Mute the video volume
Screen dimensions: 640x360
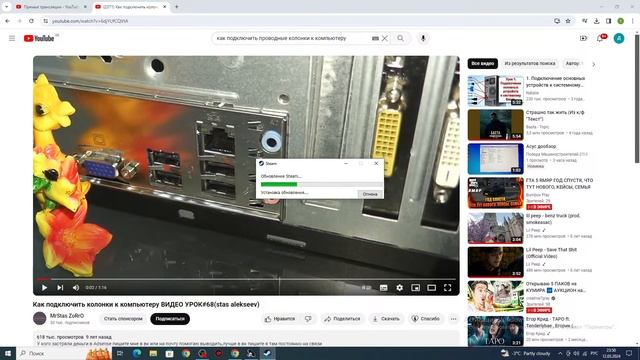[76, 287]
